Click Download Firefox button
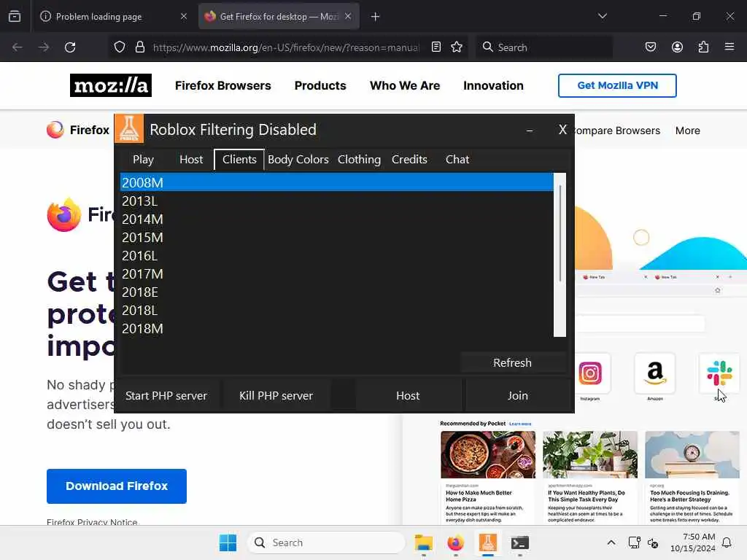The height and width of the screenshot is (560, 747). (x=117, y=486)
